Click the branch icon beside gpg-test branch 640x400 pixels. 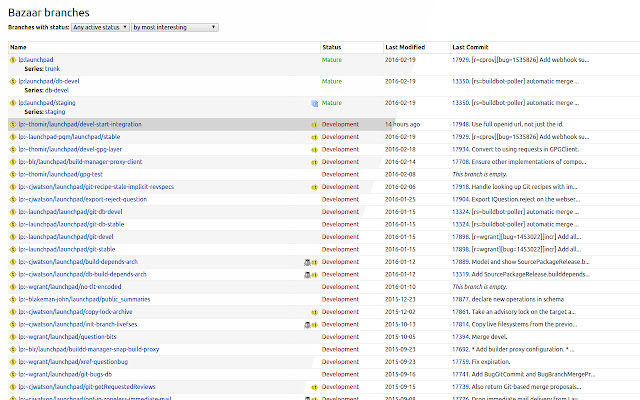click(x=13, y=175)
